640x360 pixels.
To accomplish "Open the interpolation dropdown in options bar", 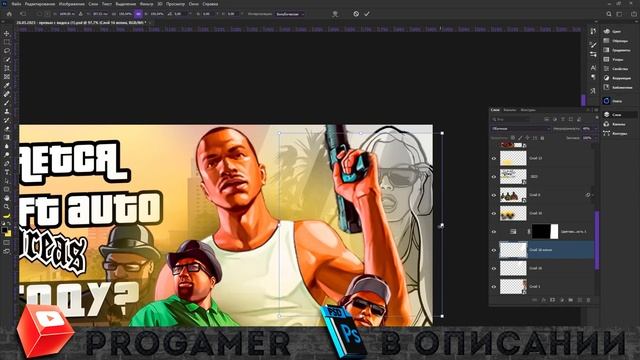I will 290,14.
